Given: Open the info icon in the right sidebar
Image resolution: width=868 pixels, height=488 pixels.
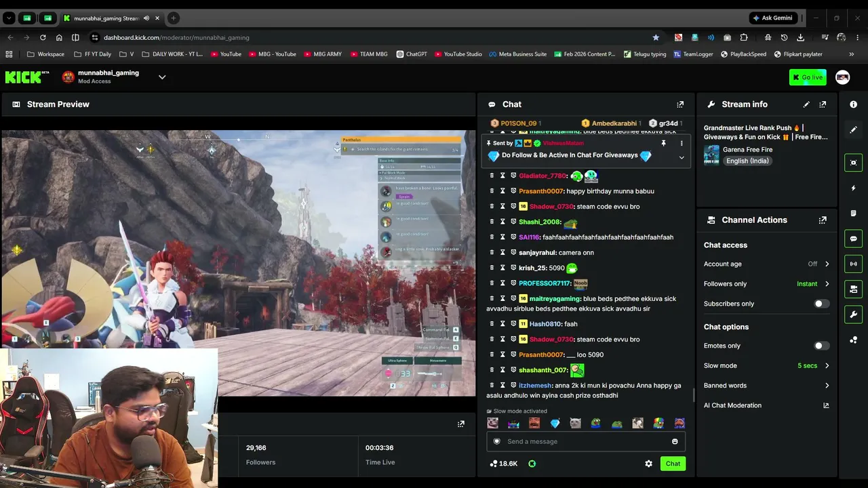Looking at the screenshot, I should [853, 104].
